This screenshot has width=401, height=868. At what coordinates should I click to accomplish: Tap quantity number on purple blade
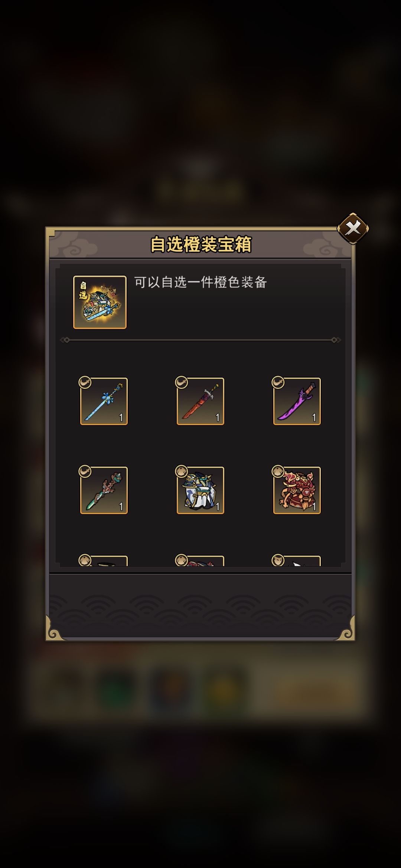coord(314,418)
